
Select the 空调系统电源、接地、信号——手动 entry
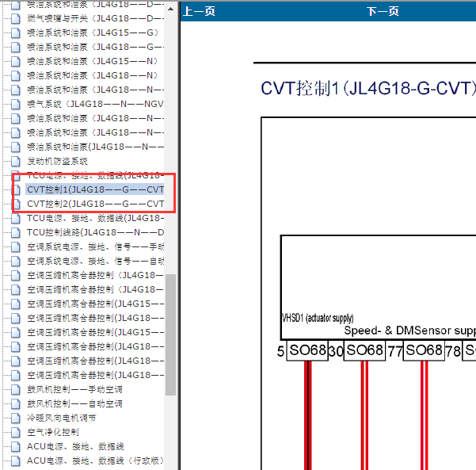(95, 246)
